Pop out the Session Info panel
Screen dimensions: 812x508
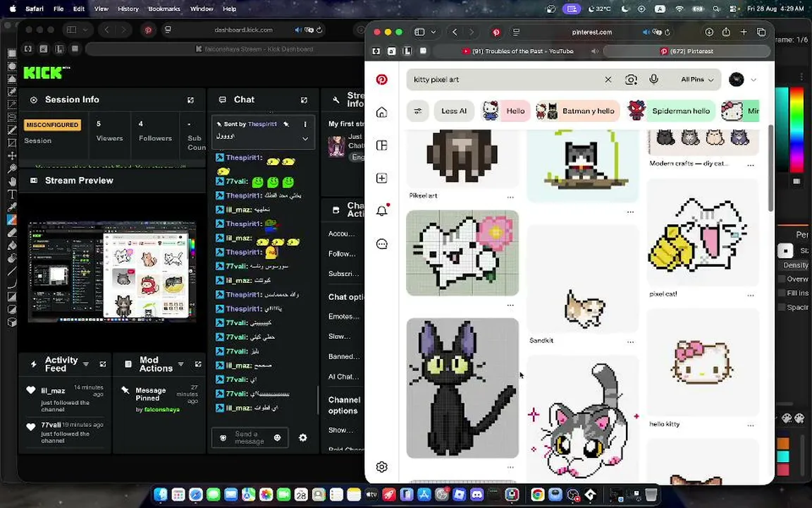[x=190, y=100]
